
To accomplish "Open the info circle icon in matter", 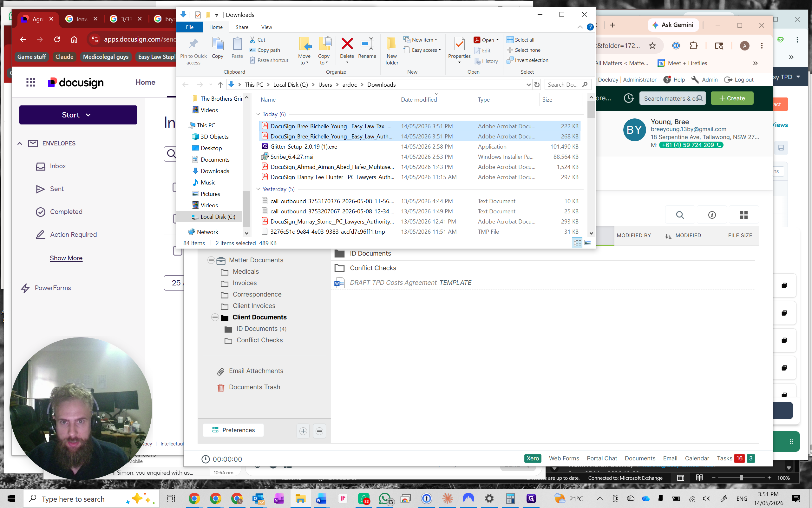I will (x=712, y=215).
